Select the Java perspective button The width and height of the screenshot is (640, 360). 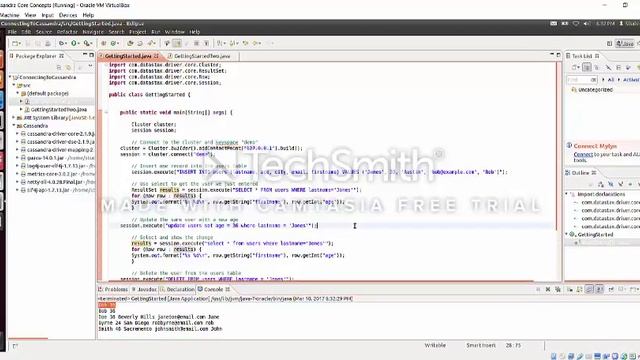(x=625, y=43)
